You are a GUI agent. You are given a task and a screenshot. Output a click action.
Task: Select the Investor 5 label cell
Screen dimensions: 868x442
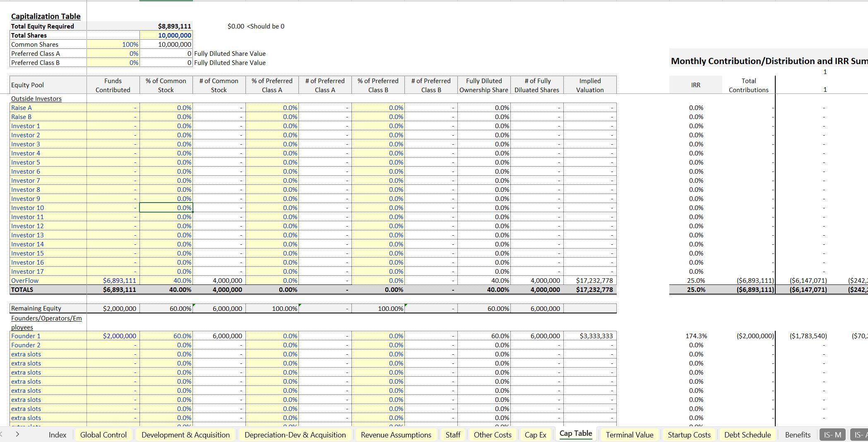(x=48, y=162)
